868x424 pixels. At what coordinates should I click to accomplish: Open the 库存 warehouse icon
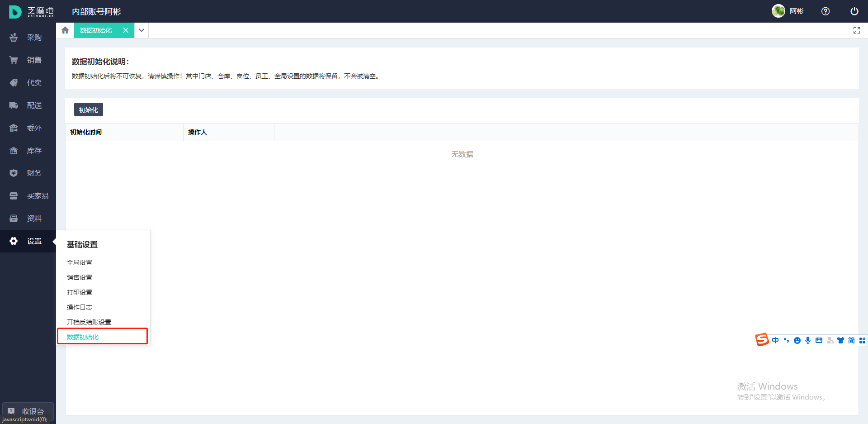coord(14,151)
